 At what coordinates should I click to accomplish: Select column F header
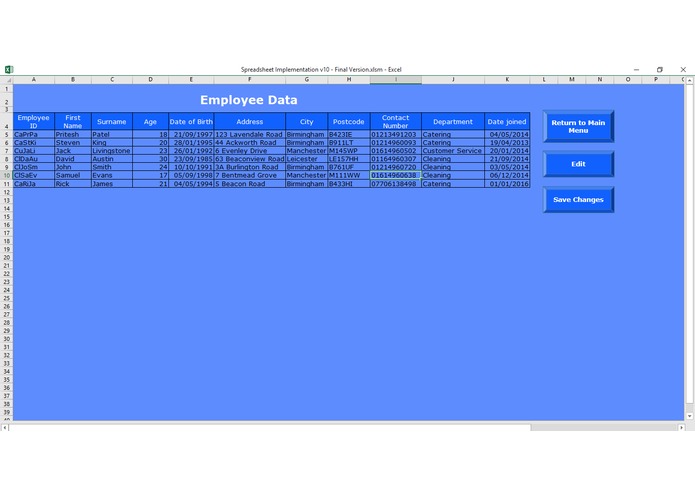click(250, 80)
